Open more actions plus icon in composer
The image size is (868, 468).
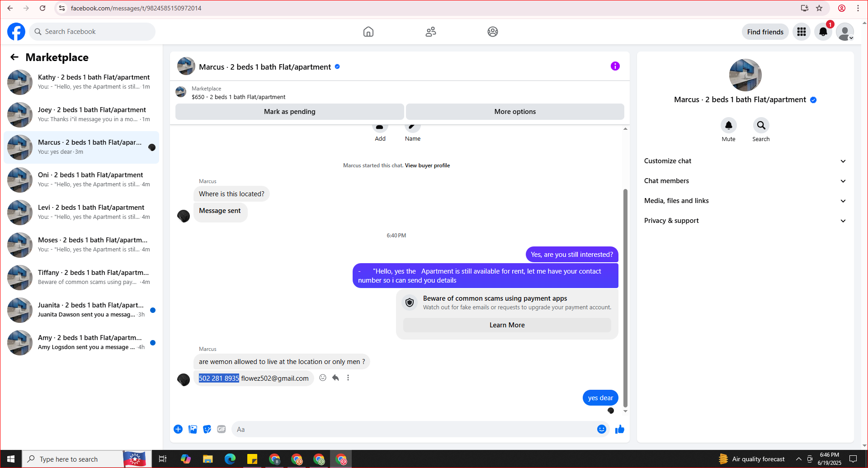click(x=178, y=429)
